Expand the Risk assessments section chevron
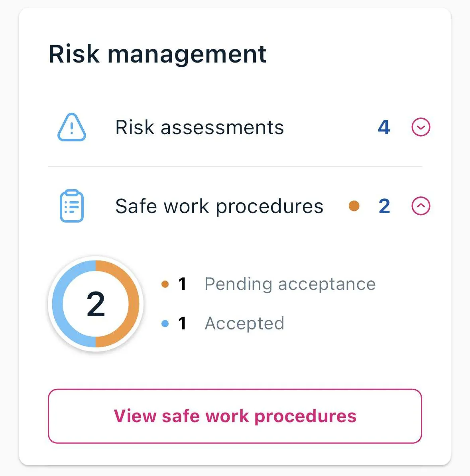The width and height of the screenshot is (470, 476). (421, 127)
